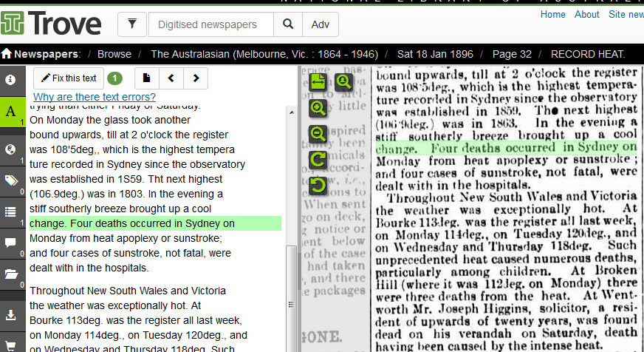Open the article info sidebar icon

tap(11, 79)
